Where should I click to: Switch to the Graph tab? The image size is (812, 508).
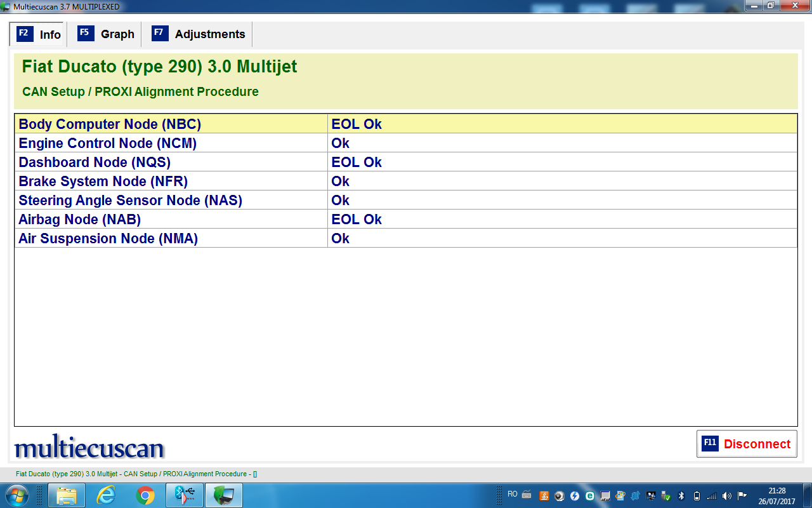tap(106, 34)
